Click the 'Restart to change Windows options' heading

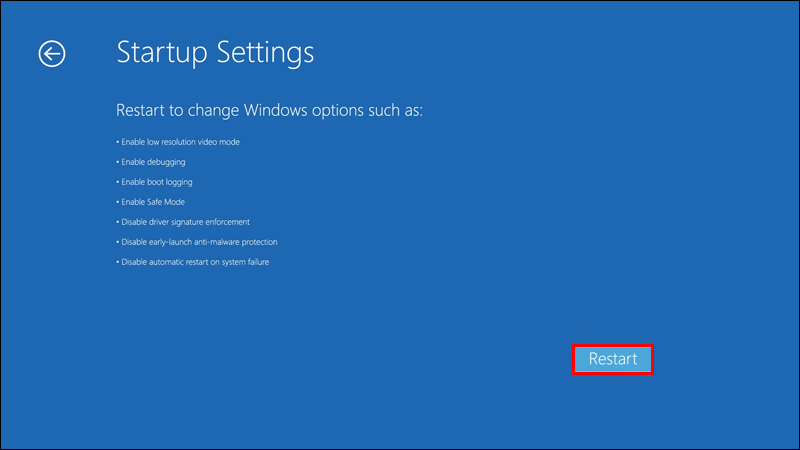270,108
